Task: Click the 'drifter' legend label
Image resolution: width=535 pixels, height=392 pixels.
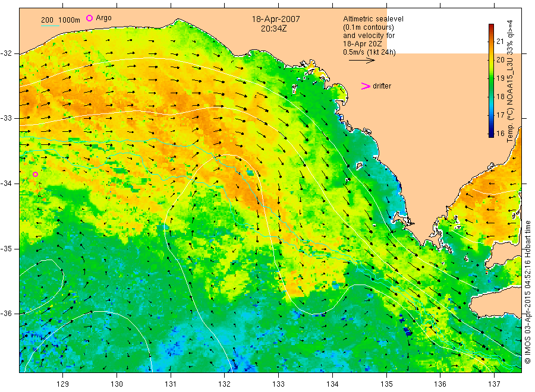Action: tap(382, 86)
